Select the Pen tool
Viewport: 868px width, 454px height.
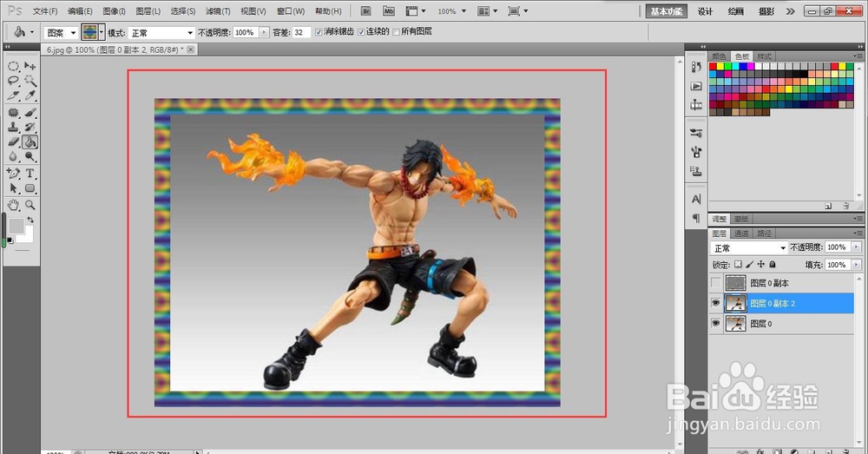point(13,174)
